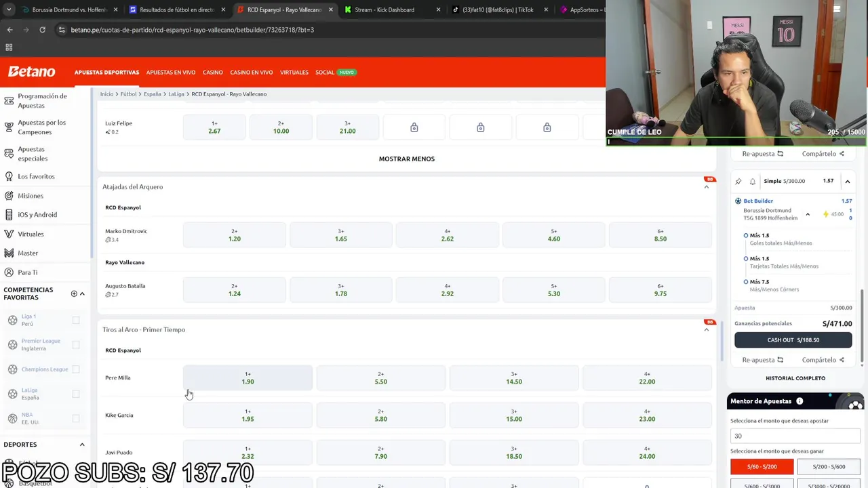
Task: Click the bet amount input field showing 30
Action: click(795, 436)
